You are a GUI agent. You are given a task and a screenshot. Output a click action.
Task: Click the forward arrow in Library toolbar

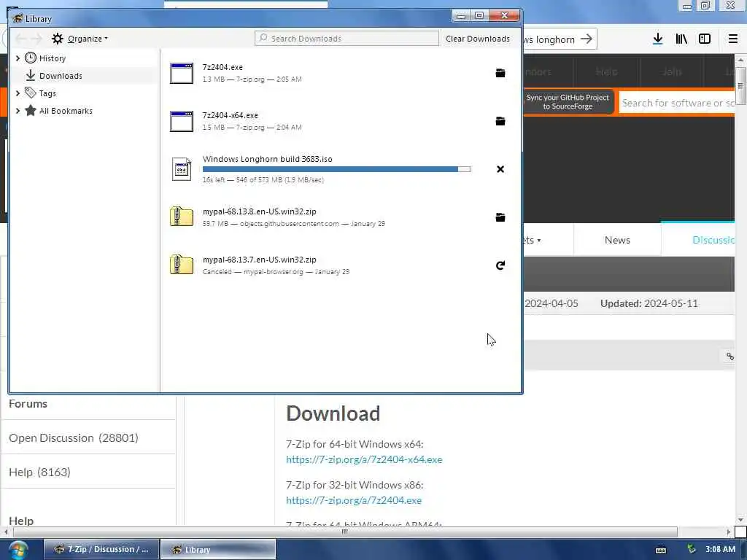(x=36, y=39)
